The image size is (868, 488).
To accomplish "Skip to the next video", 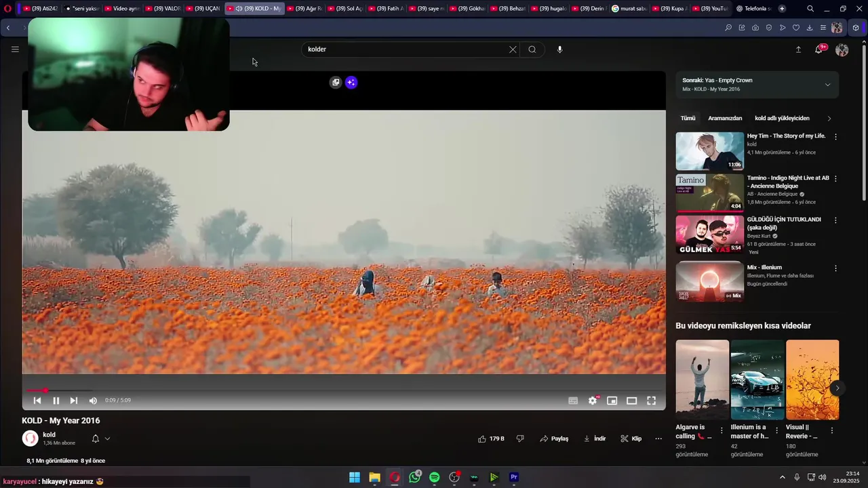I will click(x=73, y=401).
